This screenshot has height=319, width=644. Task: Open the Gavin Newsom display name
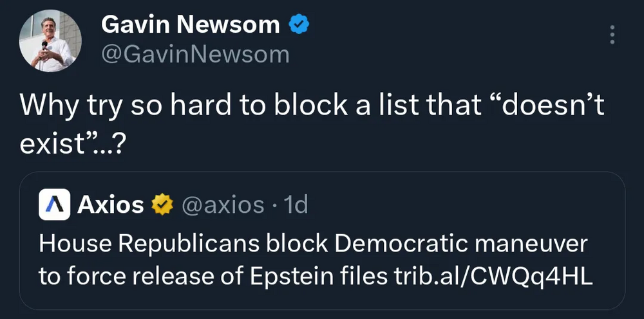click(x=191, y=25)
